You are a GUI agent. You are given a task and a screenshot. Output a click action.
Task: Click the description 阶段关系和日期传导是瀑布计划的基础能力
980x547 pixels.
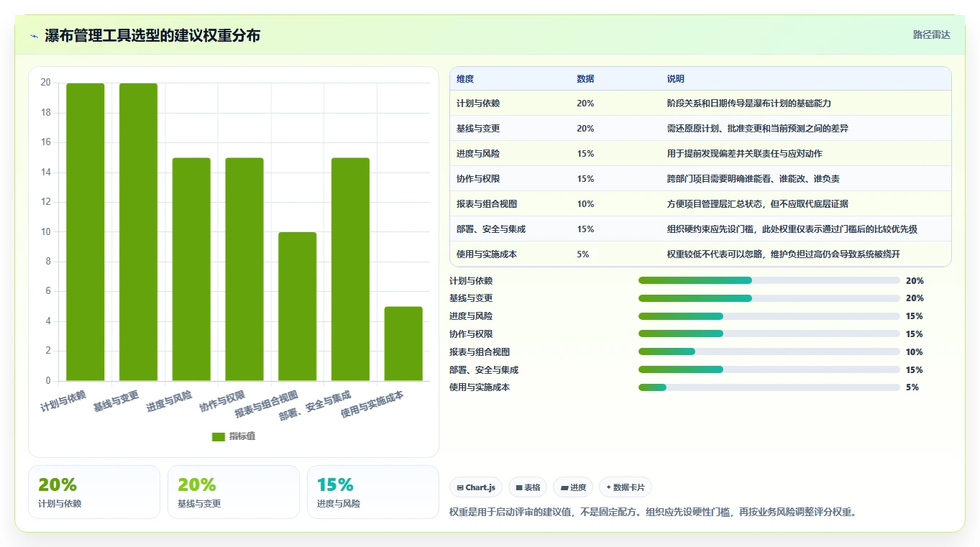[749, 104]
